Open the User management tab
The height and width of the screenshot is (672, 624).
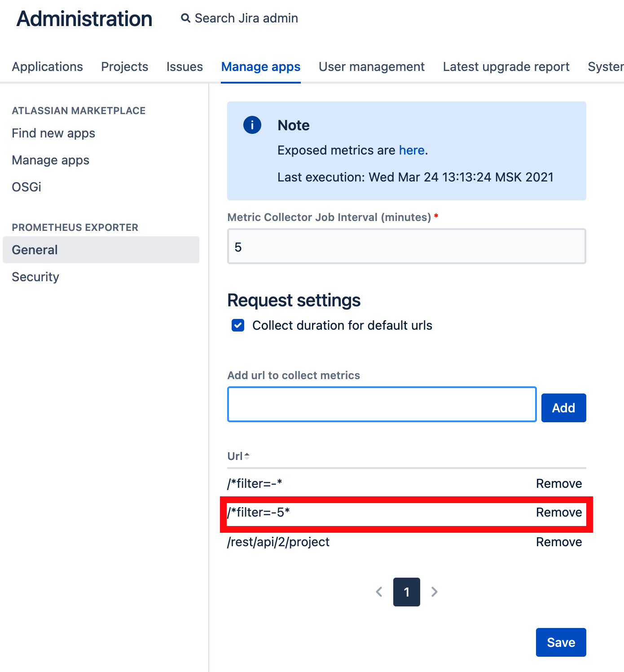point(372,66)
